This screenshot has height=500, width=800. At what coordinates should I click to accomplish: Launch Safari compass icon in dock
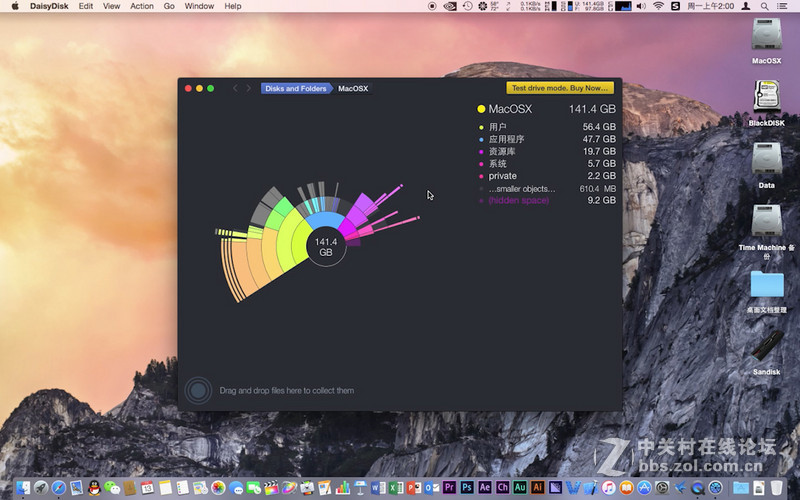click(59, 488)
